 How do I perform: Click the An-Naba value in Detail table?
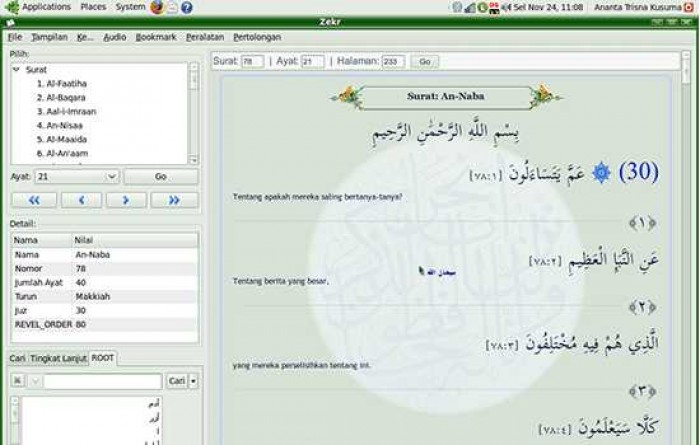[x=92, y=255]
